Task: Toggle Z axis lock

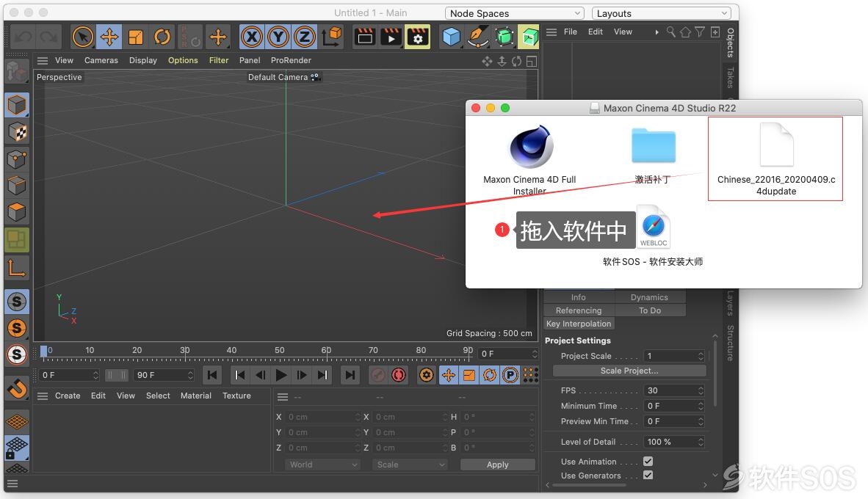Action: [304, 37]
